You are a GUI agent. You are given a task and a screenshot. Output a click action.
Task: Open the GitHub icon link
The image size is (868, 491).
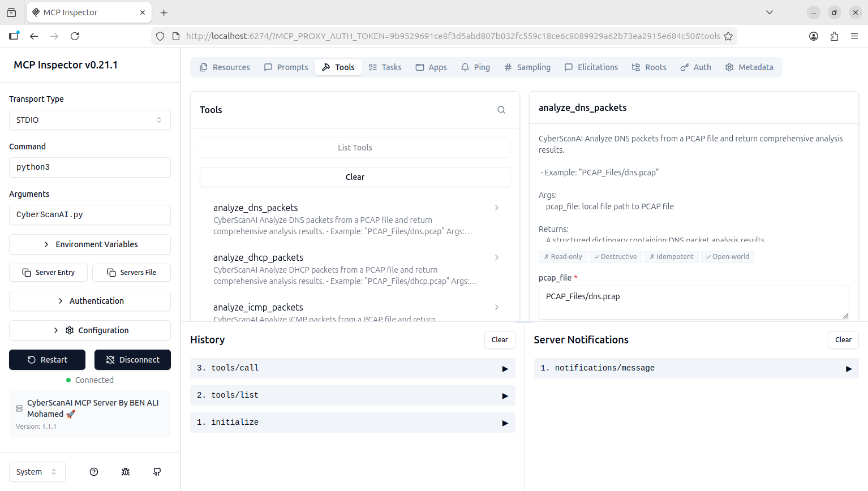tap(157, 472)
